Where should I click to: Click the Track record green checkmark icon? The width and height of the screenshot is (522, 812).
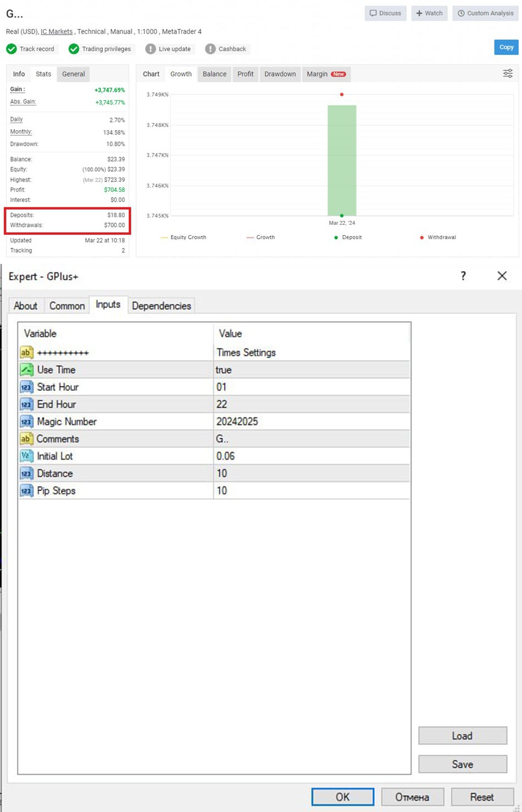pyautogui.click(x=11, y=49)
